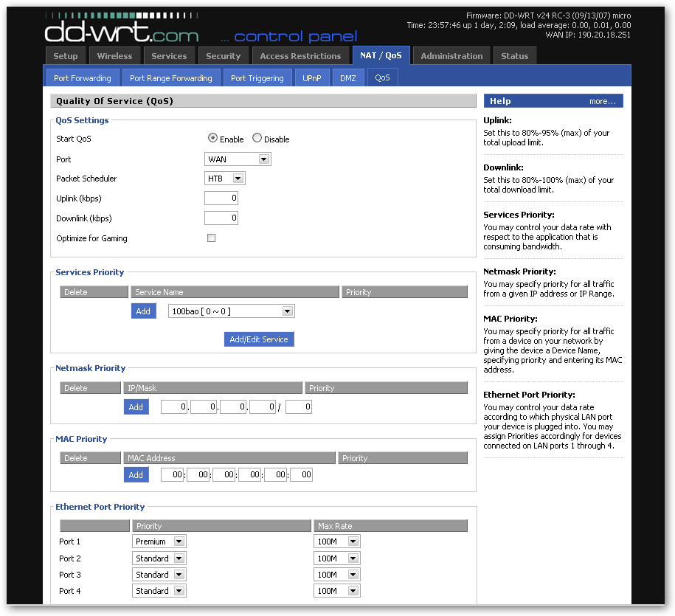Click Add in Services Priority section
This screenshot has width=675, height=616.
[x=143, y=311]
